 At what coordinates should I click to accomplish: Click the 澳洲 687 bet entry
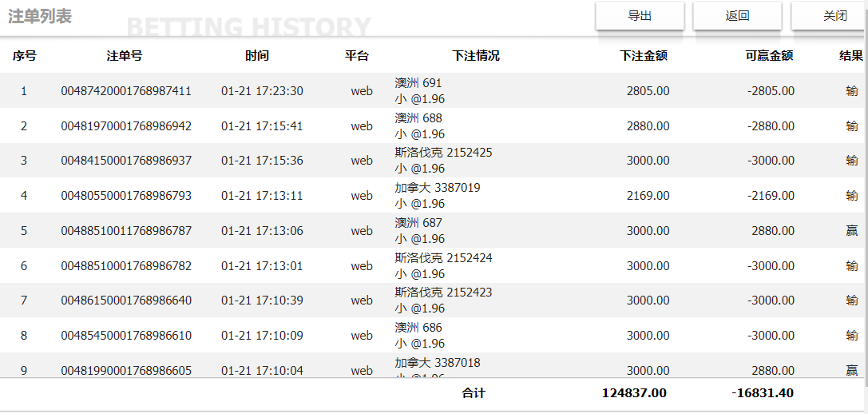point(418,223)
